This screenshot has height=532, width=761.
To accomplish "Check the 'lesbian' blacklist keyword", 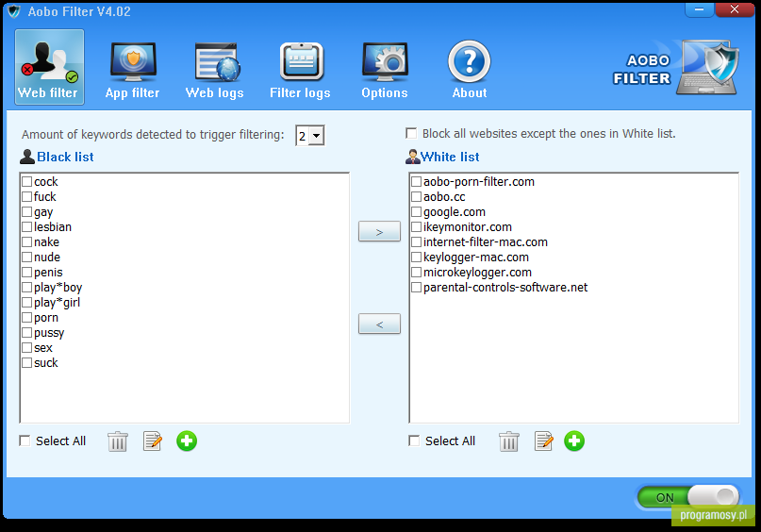I will 27,226.
